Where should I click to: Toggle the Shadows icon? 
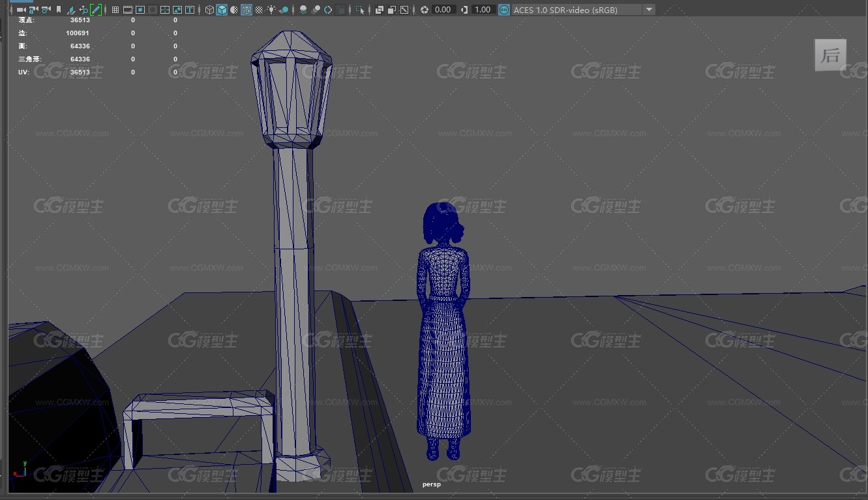point(284,10)
